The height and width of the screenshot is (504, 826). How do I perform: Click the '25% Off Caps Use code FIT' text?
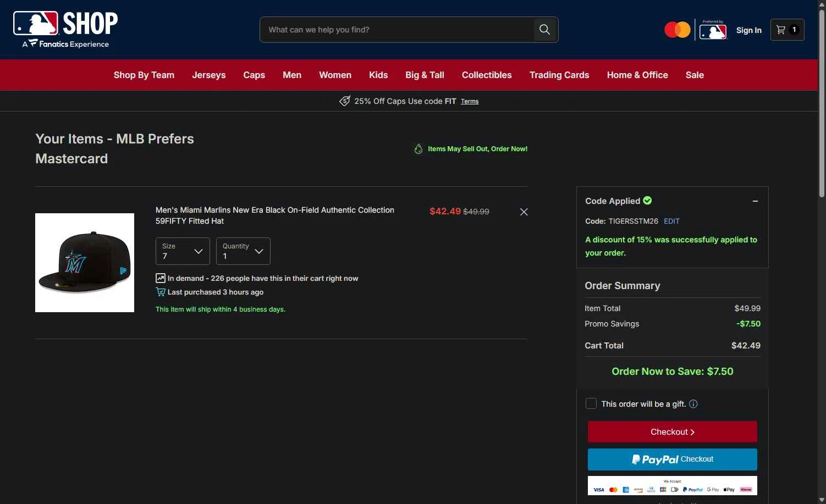point(405,101)
